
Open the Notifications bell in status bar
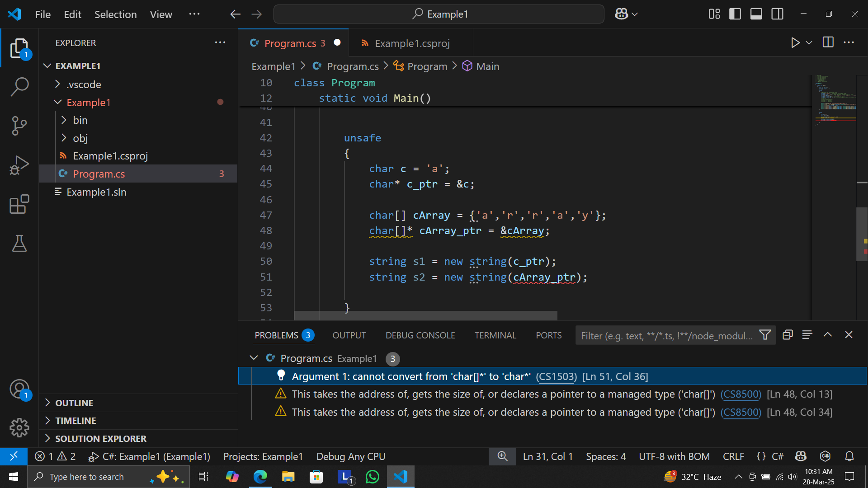[x=849, y=456]
